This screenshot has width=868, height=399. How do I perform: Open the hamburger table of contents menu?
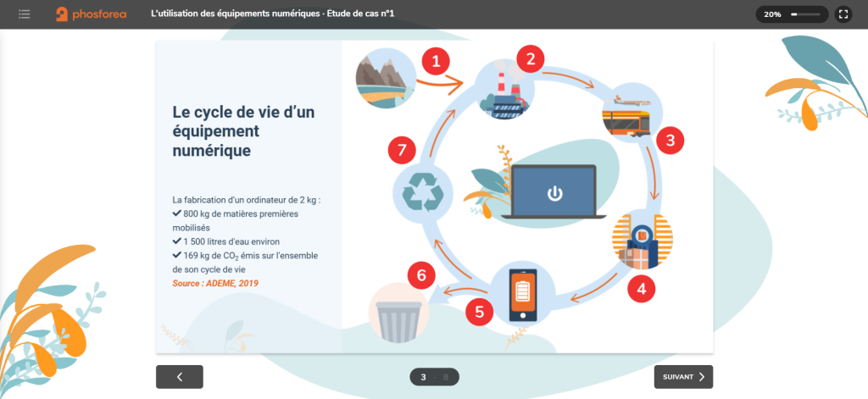coord(25,14)
